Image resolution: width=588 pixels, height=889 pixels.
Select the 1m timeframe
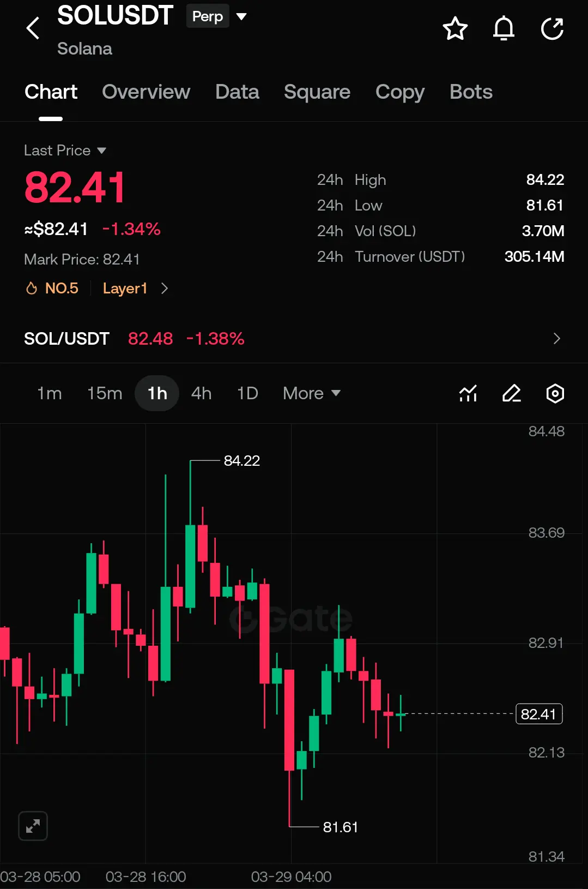pos(50,393)
